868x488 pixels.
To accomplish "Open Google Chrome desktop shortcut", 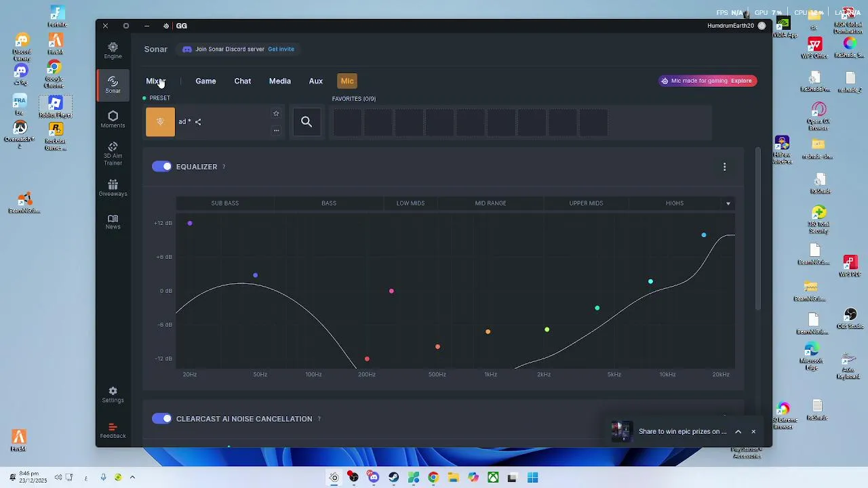I will point(54,74).
